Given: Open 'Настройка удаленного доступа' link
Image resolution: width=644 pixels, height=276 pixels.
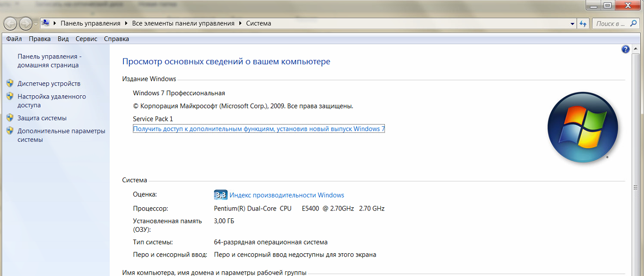Looking at the screenshot, I should (x=52, y=101).
